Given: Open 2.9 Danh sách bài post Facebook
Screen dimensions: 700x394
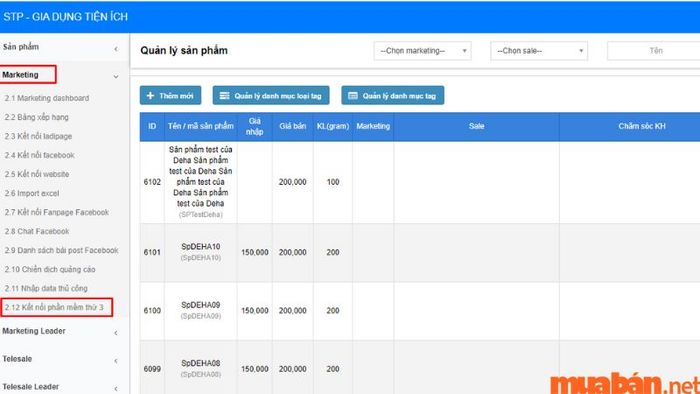Looking at the screenshot, I should pyautogui.click(x=62, y=250).
